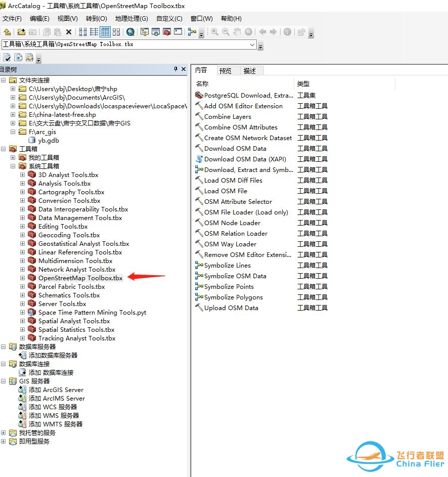Click the Up One Level toolbar icon
Image resolution: width=448 pixels, height=477 pixels.
(x=8, y=32)
